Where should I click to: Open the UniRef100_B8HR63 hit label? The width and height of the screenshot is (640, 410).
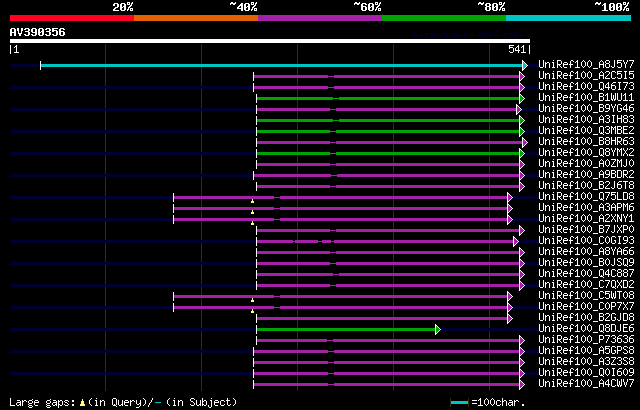[587, 142]
